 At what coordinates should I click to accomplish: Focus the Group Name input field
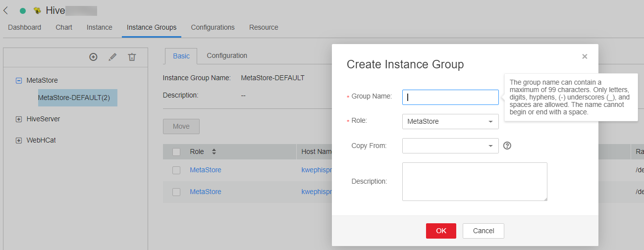pyautogui.click(x=450, y=97)
